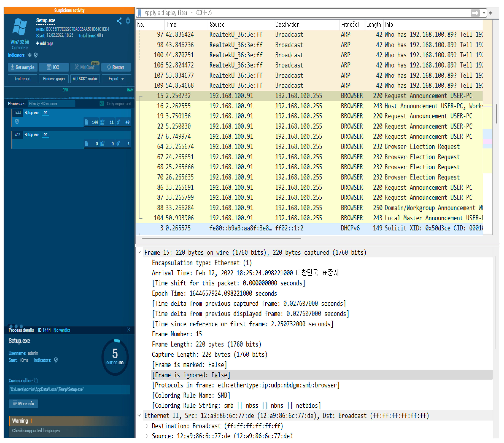Click the network activity indicator icon
504x443 pixels.
point(30,55)
